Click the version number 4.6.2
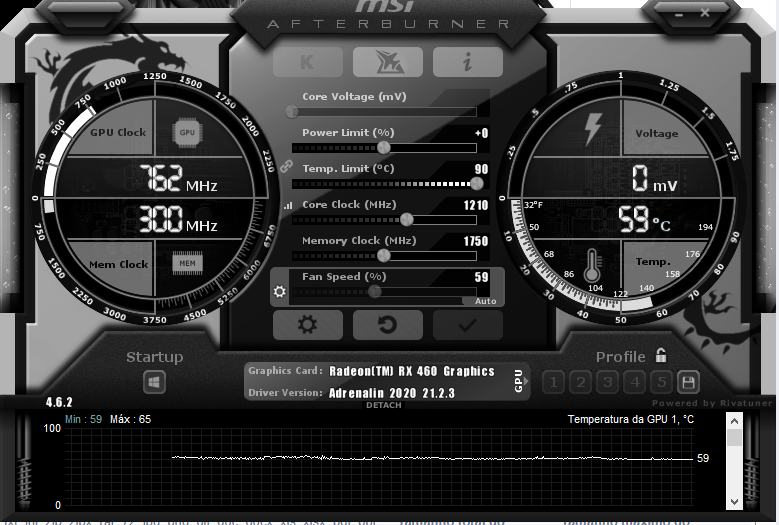 coord(59,402)
